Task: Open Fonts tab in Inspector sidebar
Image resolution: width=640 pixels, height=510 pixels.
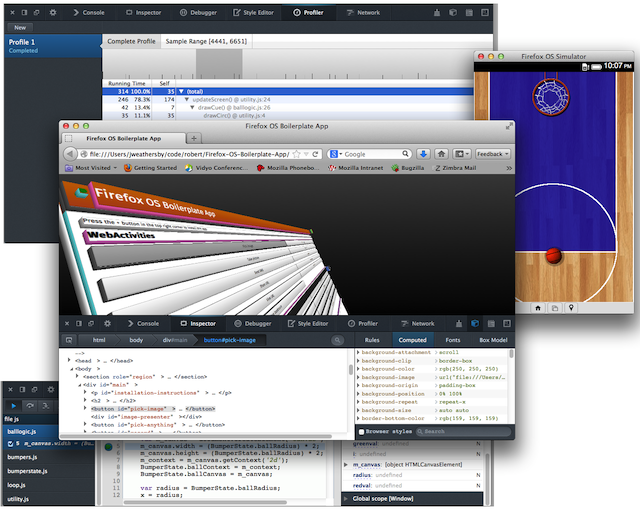Action: (453, 340)
